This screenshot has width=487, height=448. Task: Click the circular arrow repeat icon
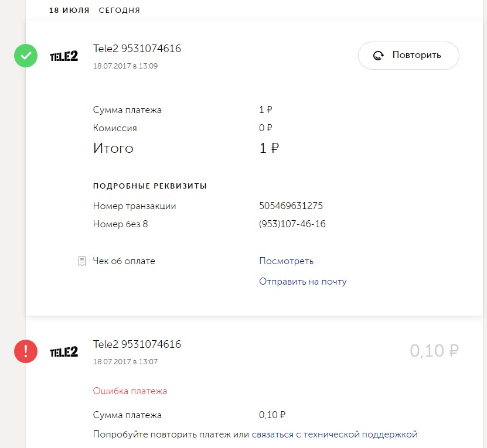coord(379,56)
